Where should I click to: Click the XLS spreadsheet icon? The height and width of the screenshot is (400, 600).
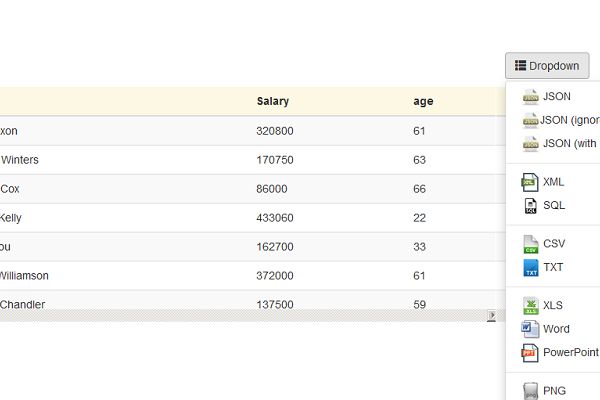tap(530, 304)
